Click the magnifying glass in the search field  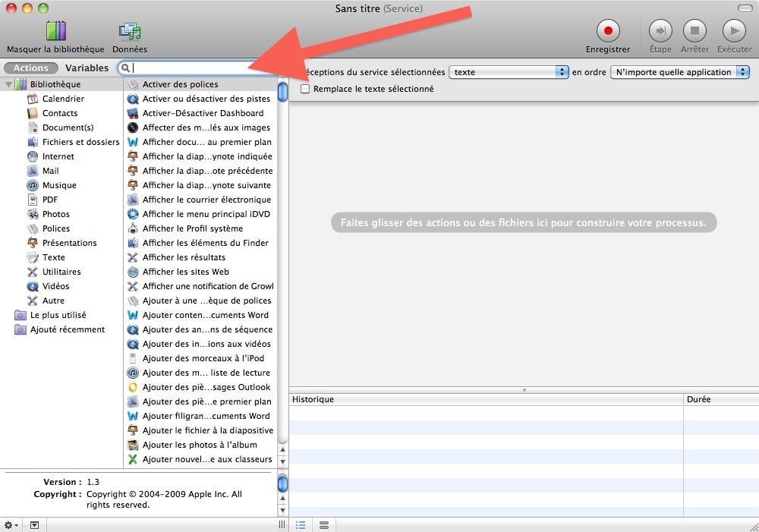tap(125, 68)
